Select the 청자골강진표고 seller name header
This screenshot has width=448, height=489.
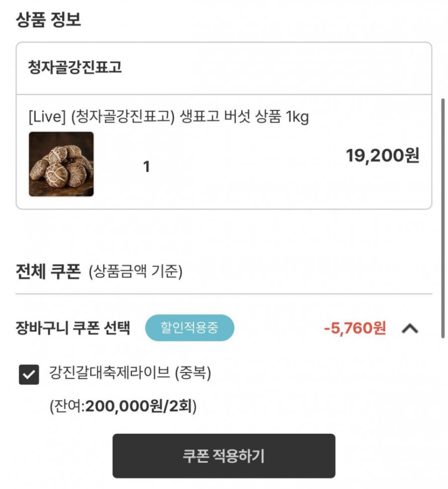tap(75, 68)
